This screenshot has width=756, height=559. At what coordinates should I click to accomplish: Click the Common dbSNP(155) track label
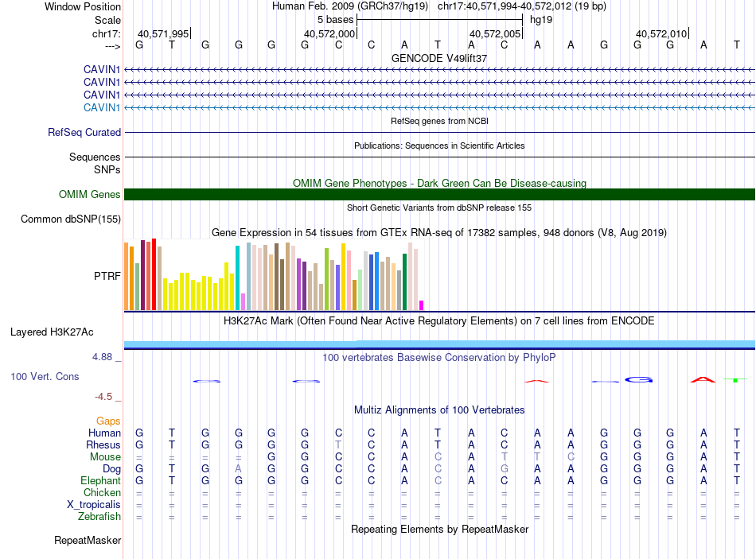point(71,219)
